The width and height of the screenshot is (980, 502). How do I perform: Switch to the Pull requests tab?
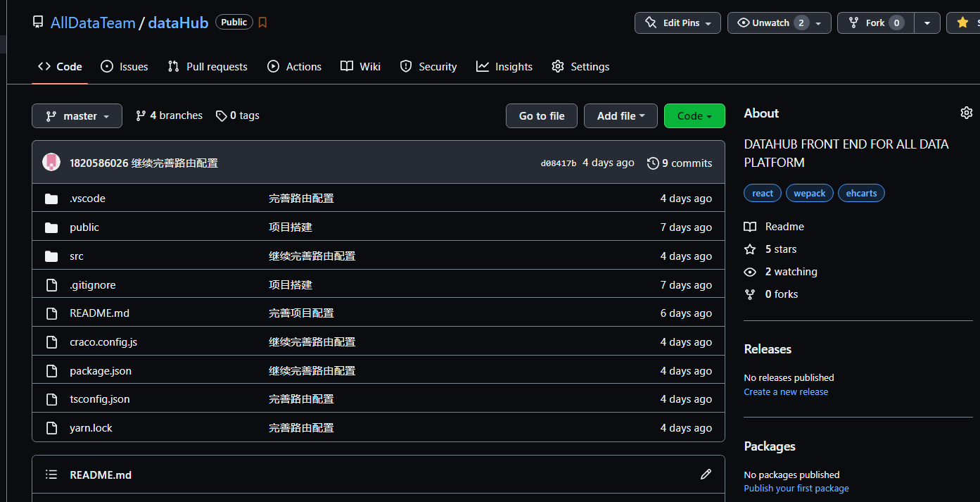click(x=208, y=66)
